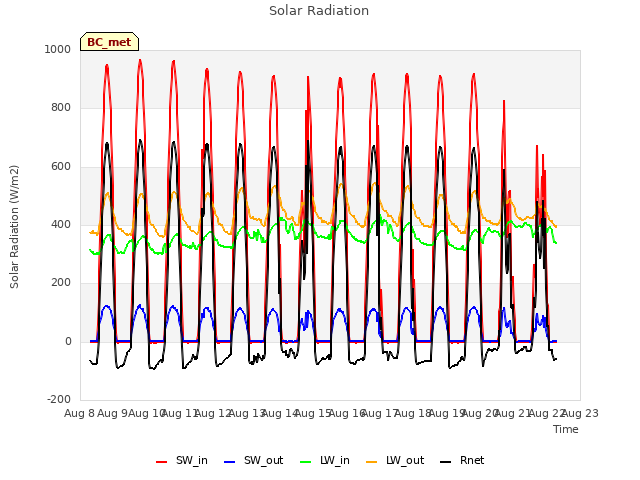
Task: Click the Aug 8 x-axis tick label
Action: pos(79,413)
